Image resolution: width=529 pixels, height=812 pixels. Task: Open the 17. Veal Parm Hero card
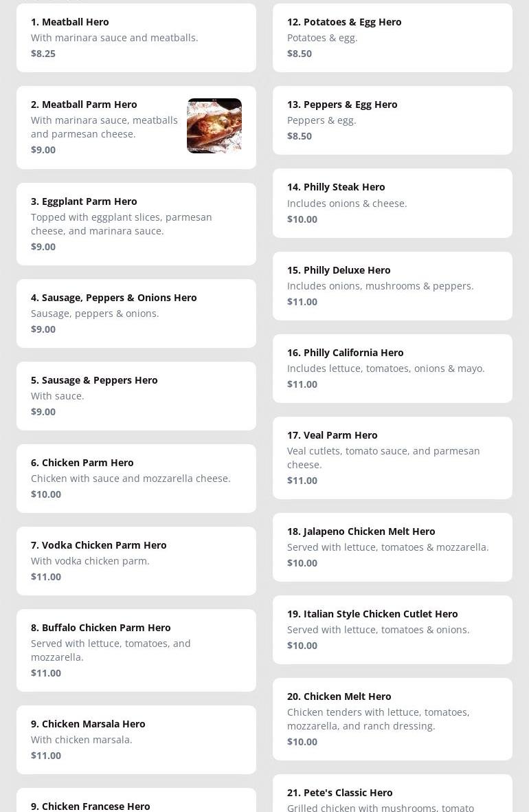392,458
